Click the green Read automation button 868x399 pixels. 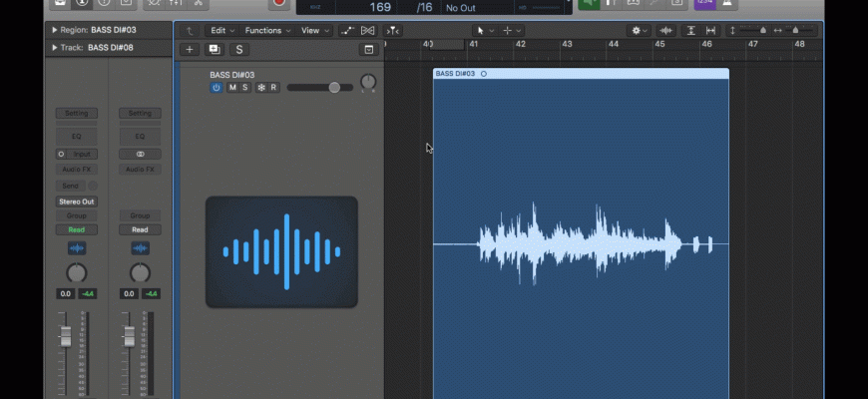[76, 229]
